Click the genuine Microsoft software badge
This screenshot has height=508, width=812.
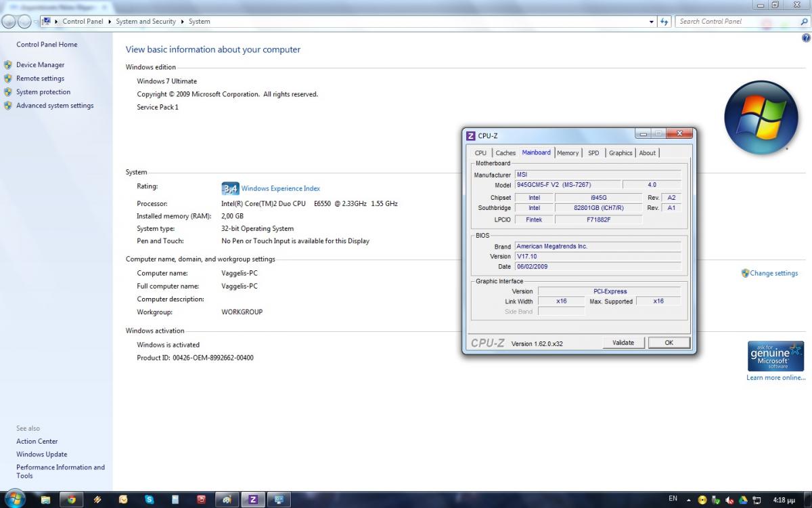(x=775, y=356)
